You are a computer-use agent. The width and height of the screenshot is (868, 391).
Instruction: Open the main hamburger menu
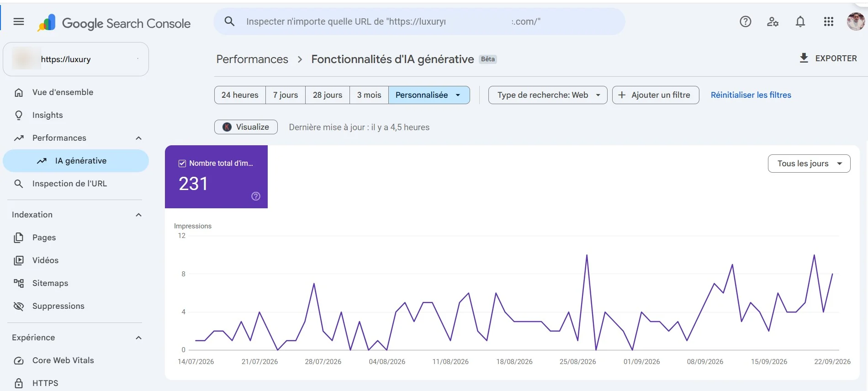tap(19, 21)
